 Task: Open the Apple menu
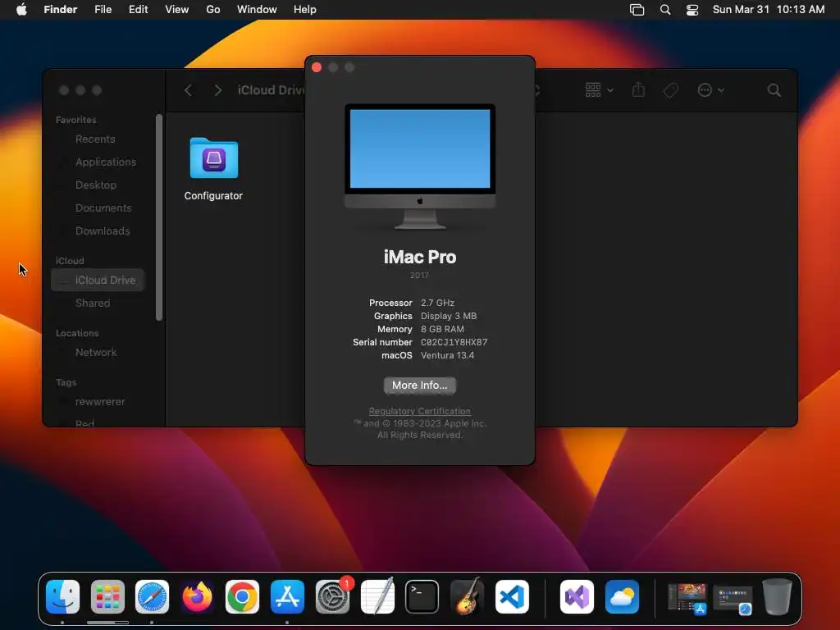click(x=21, y=9)
